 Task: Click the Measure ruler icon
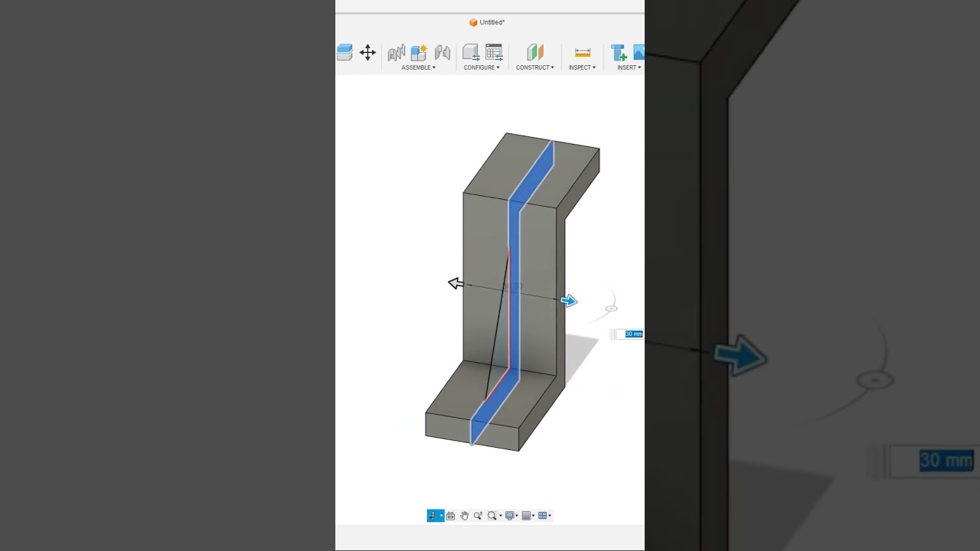pos(583,53)
